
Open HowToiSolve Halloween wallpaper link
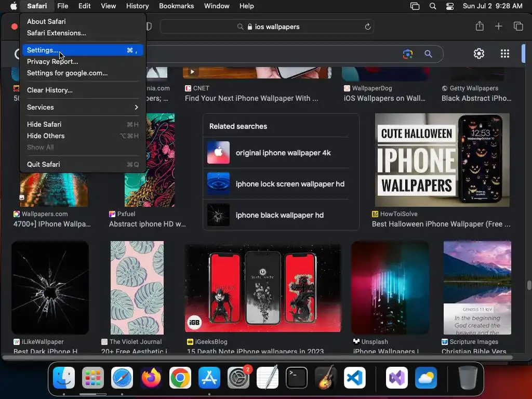click(x=441, y=224)
